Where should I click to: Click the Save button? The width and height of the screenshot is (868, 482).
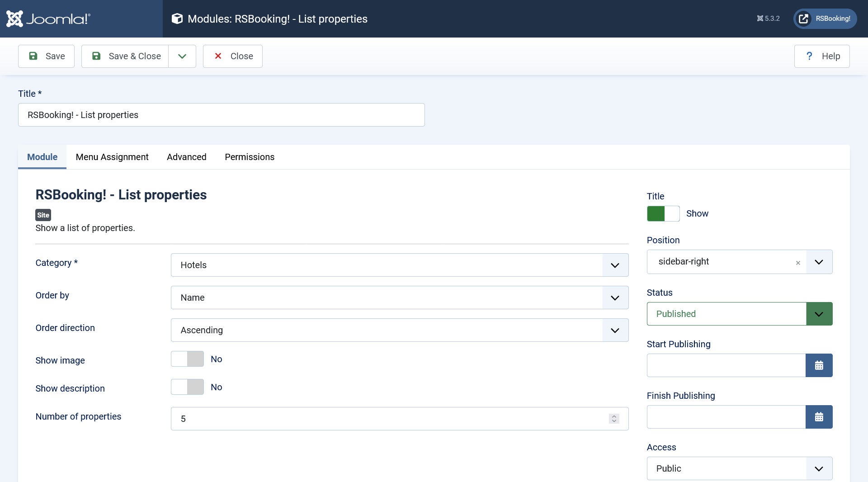coord(46,56)
